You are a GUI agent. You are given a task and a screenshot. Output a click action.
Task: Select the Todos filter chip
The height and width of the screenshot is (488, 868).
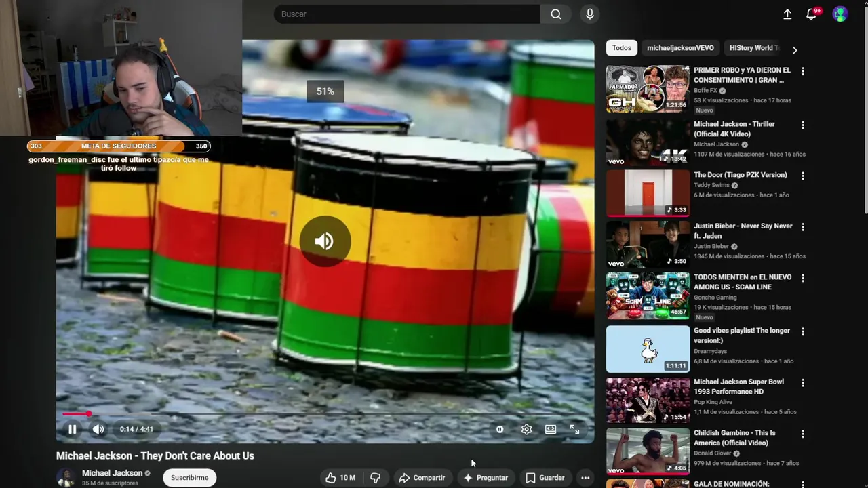click(621, 48)
